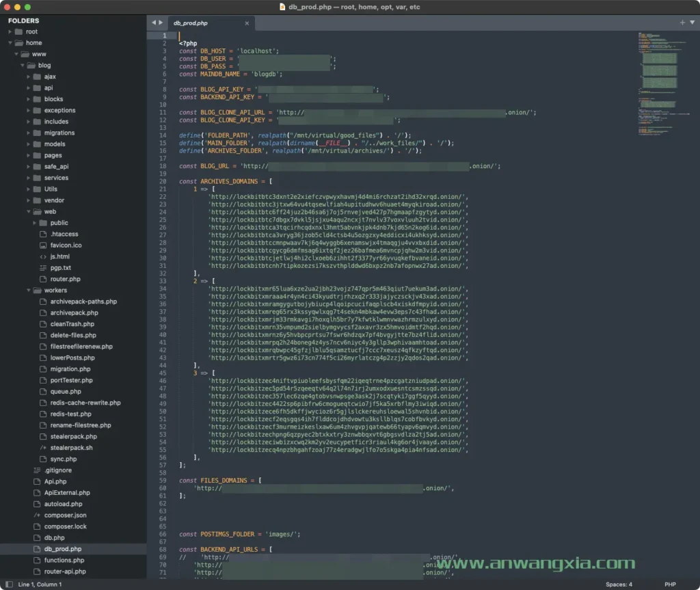Expand the public folder arrow
700x590 pixels.
(x=35, y=223)
